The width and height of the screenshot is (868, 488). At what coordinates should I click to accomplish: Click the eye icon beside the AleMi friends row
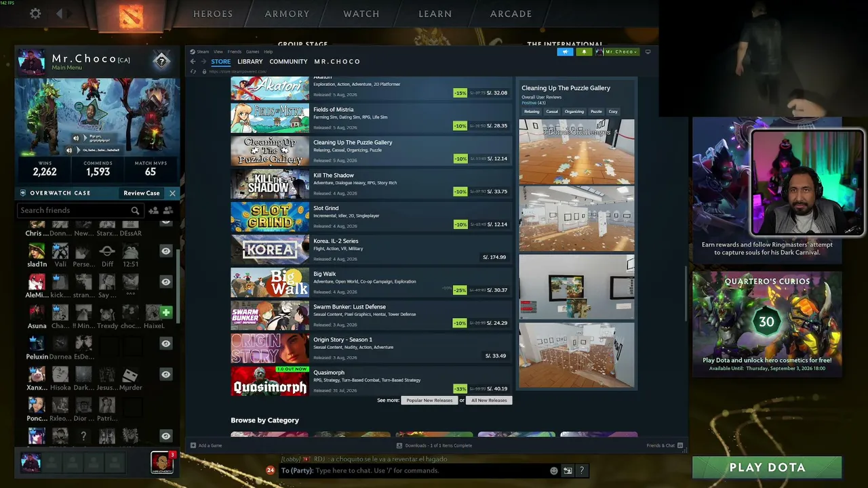click(x=165, y=282)
